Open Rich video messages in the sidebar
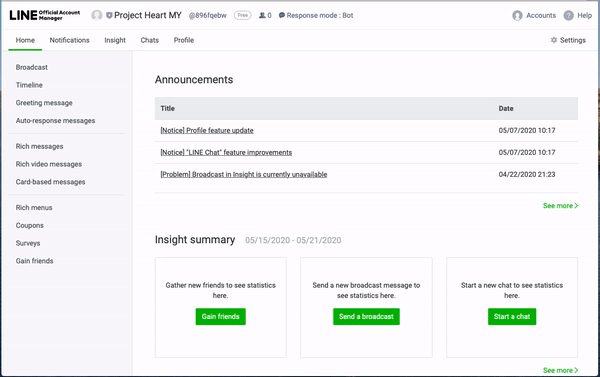Image resolution: width=600 pixels, height=377 pixels. pyautogui.click(x=49, y=164)
